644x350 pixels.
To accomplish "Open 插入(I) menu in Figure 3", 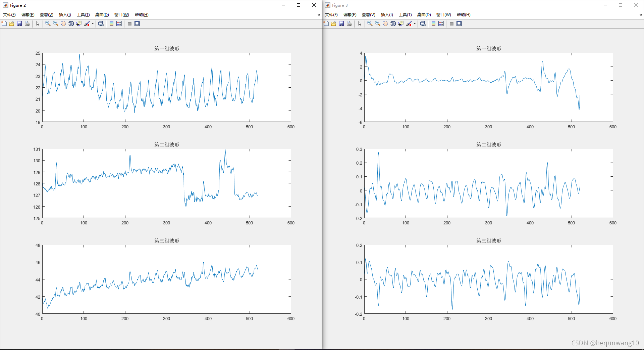I will [x=387, y=15].
